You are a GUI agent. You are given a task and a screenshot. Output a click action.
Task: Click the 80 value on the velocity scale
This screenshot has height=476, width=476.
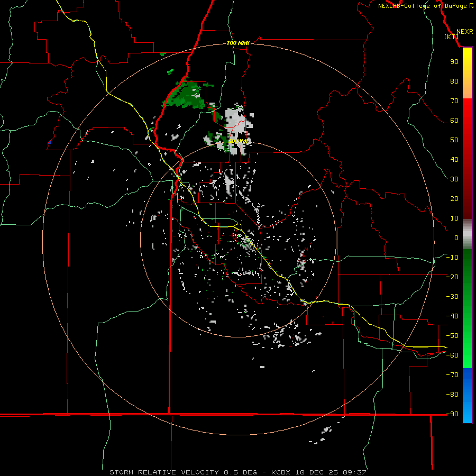point(454,81)
